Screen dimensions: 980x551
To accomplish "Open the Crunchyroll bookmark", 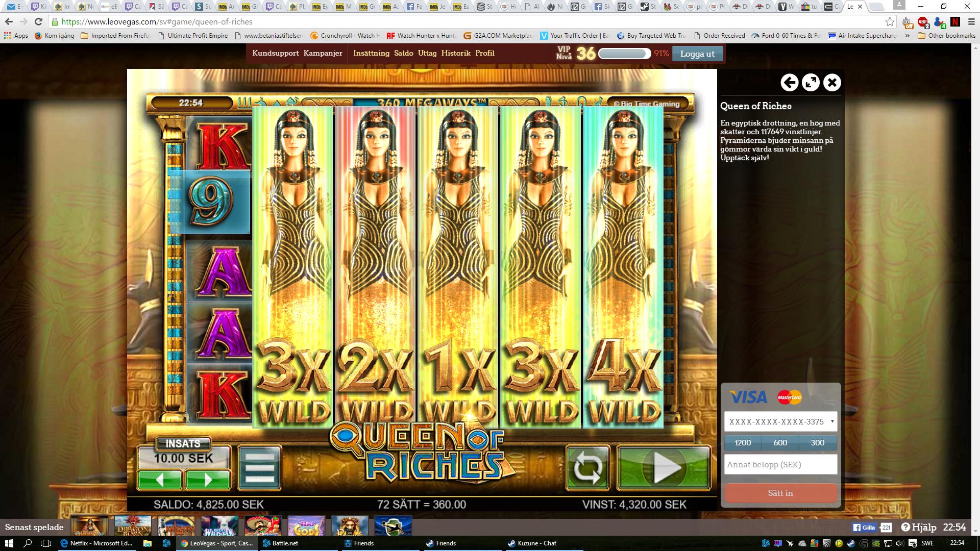I will (346, 36).
